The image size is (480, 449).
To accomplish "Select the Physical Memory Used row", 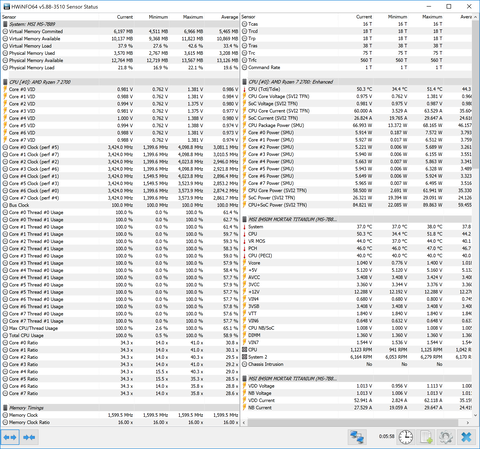I will coord(120,53).
